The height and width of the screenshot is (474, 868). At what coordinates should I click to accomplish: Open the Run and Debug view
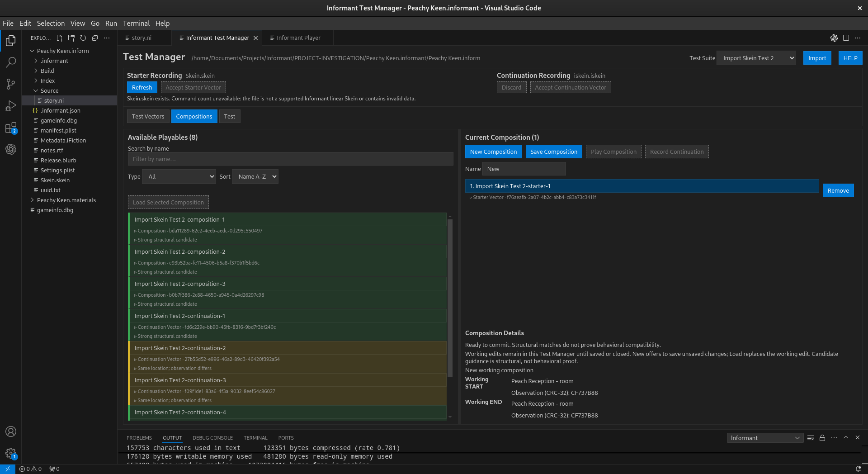[11, 105]
